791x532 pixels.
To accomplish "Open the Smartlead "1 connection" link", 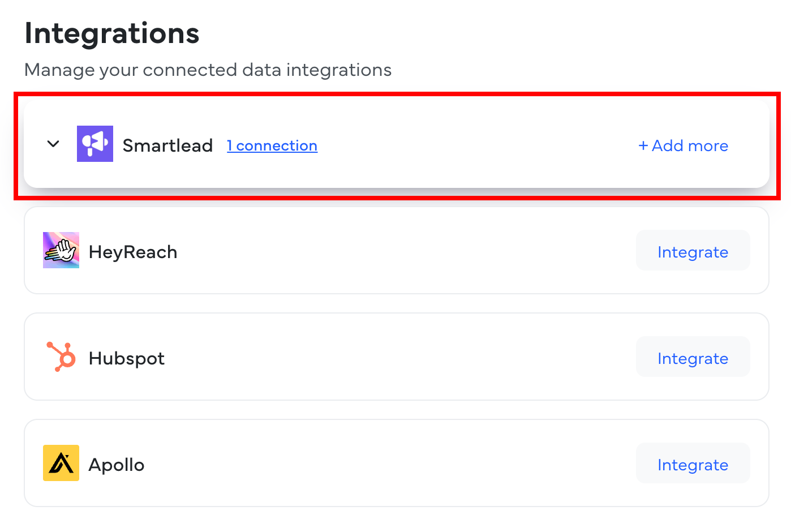I will click(272, 146).
